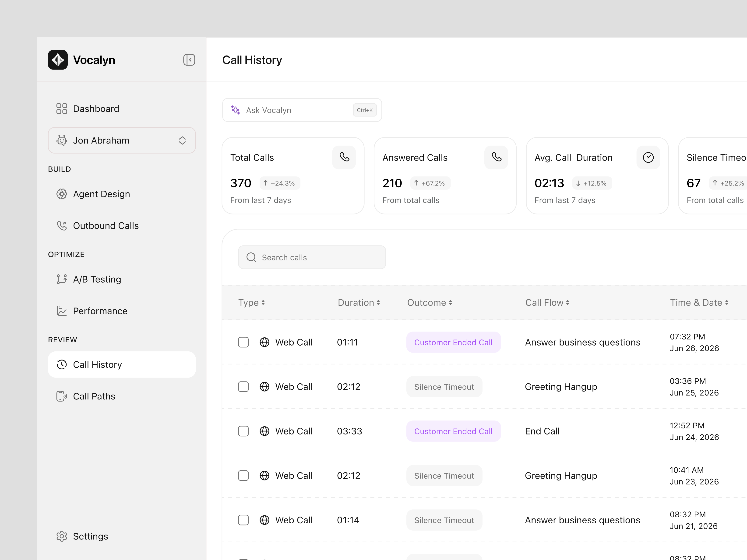Click the 02:13 average duration value
Image resolution: width=747 pixels, height=560 pixels.
click(x=549, y=183)
